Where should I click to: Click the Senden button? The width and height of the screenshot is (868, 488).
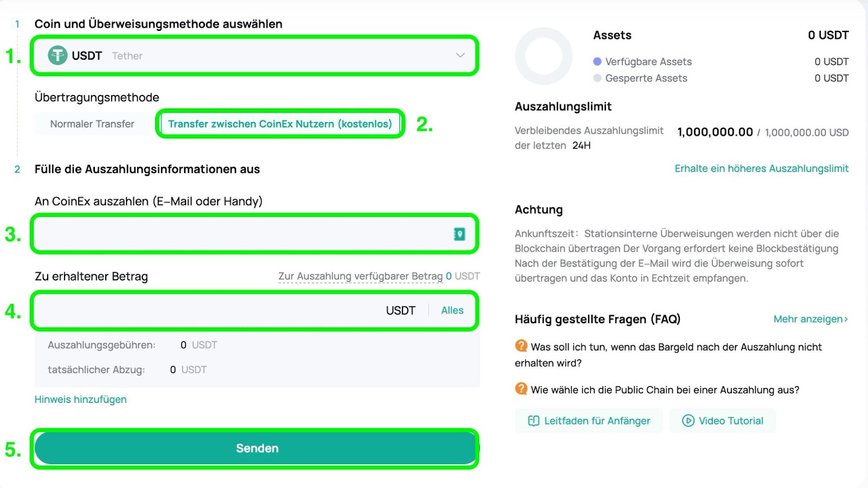point(257,448)
